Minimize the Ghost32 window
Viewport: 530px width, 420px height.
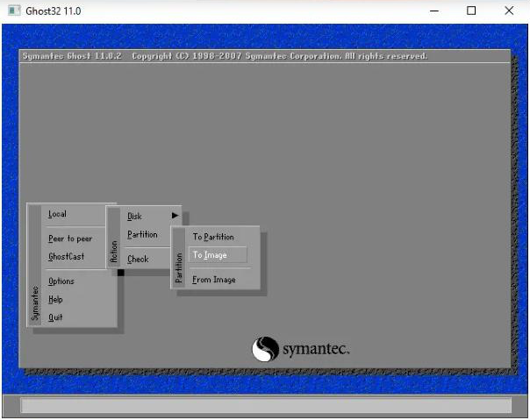point(433,11)
